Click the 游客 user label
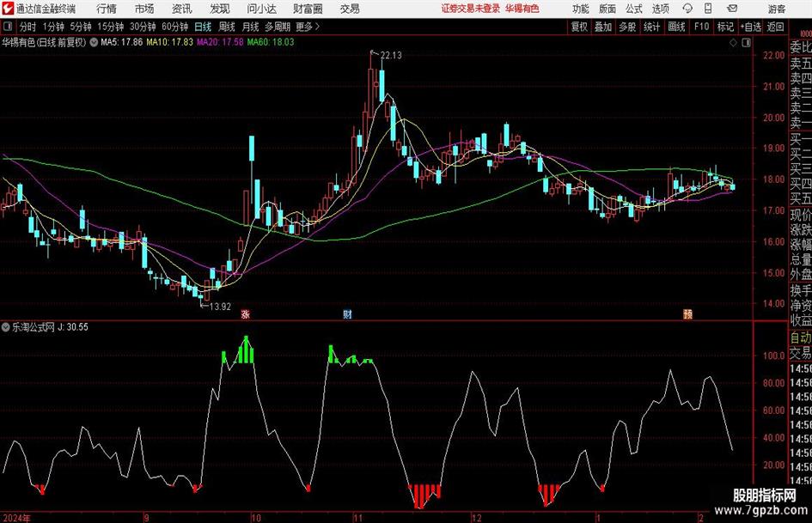The image size is (812, 523). coord(776,9)
